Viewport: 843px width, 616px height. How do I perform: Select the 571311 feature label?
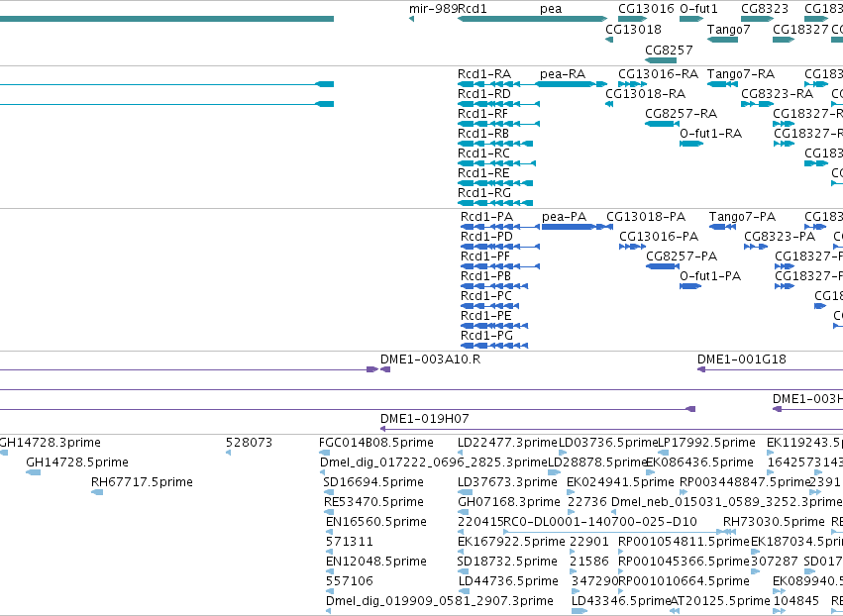tap(350, 542)
